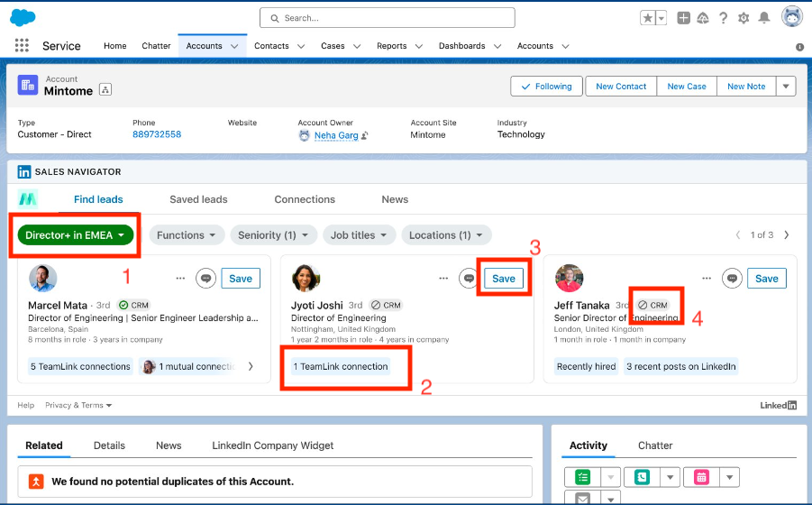The height and width of the screenshot is (505, 812).
Task: Go to previous leads page arrow
Action: coord(738,235)
